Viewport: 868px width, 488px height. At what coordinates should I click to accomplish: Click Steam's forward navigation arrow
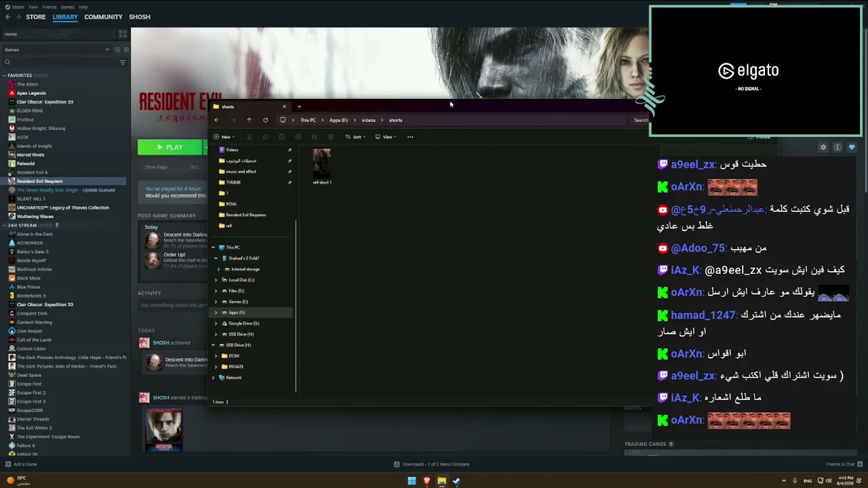[x=18, y=17]
